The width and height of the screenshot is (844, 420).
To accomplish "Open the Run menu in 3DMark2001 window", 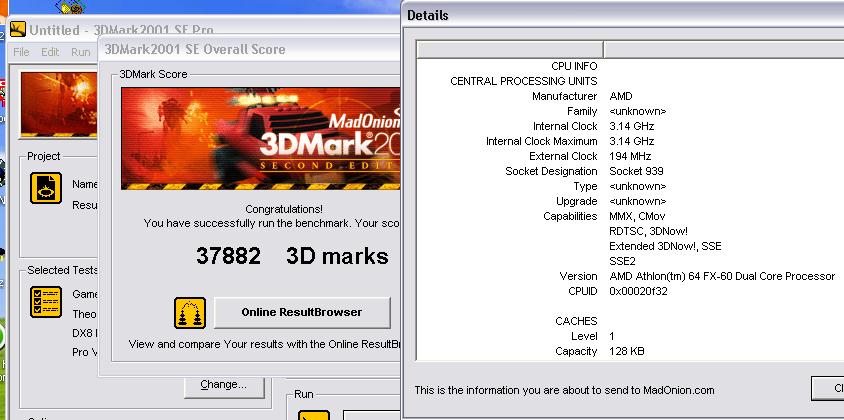I will click(81, 52).
